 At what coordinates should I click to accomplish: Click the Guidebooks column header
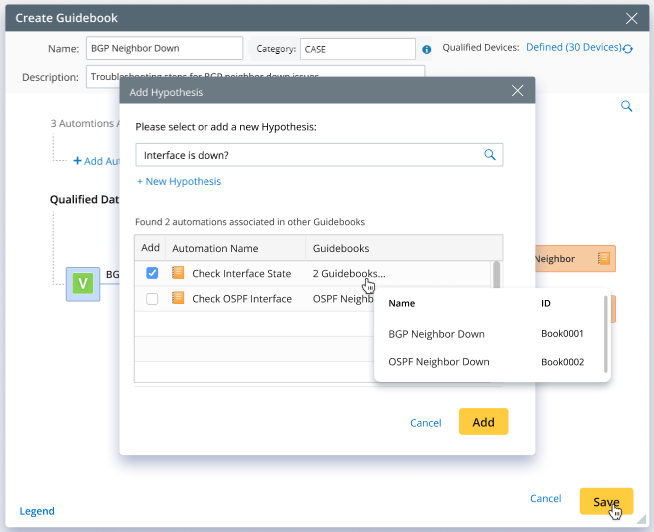click(341, 248)
